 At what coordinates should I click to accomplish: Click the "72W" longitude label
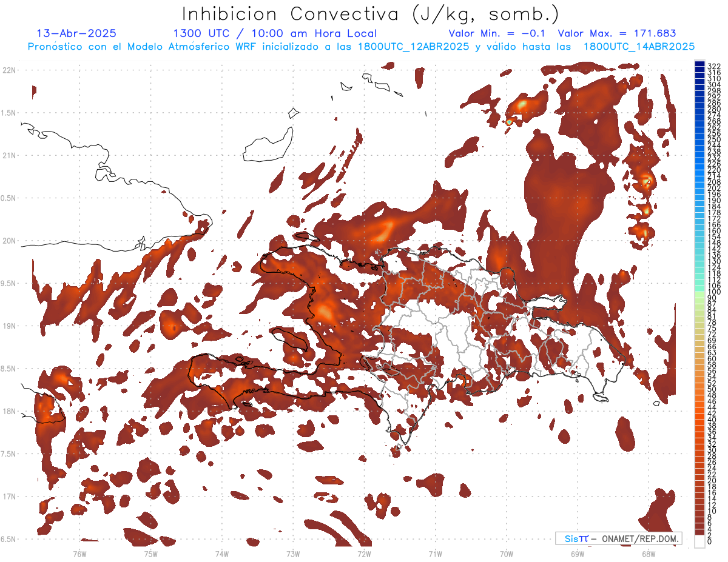tap(364, 554)
